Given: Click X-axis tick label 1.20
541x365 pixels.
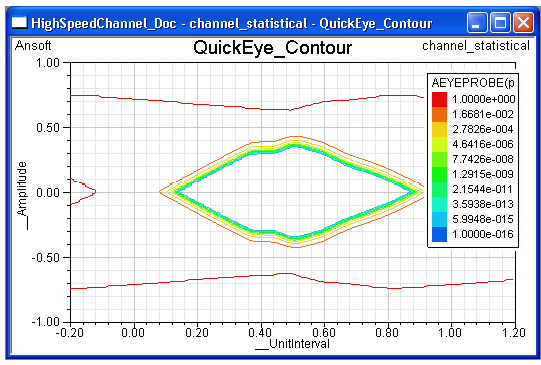Looking at the screenshot, I should (x=514, y=333).
